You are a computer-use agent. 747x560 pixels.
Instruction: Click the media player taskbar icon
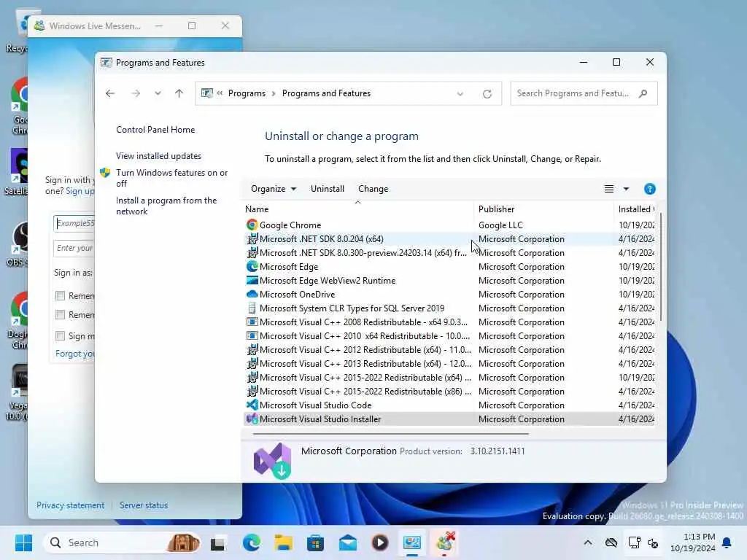click(x=379, y=542)
